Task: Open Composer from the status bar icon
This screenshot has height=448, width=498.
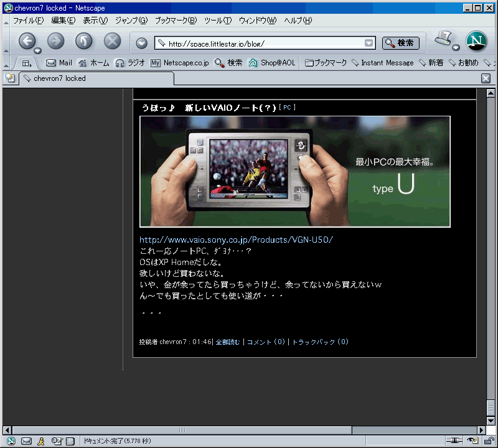Action: point(57,441)
